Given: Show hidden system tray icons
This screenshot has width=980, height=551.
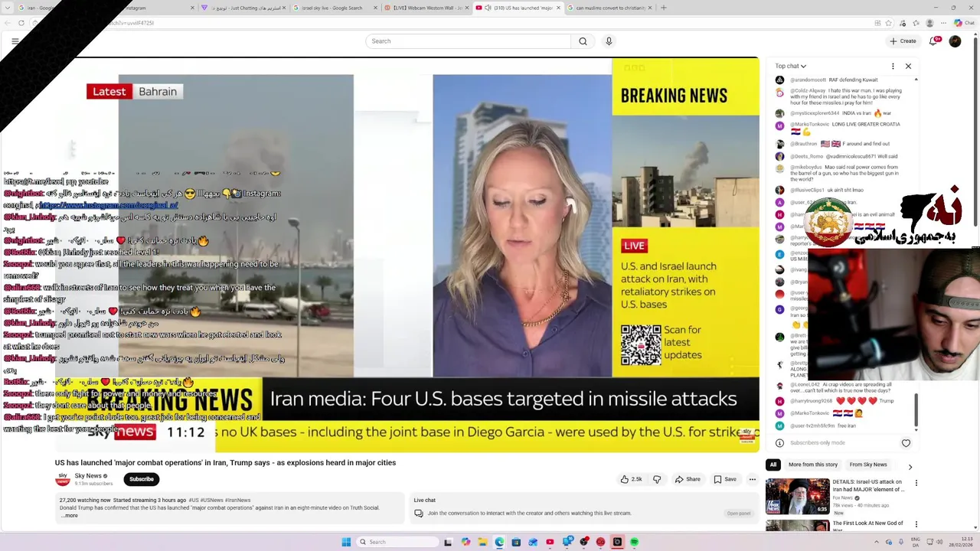Looking at the screenshot, I should click(877, 542).
